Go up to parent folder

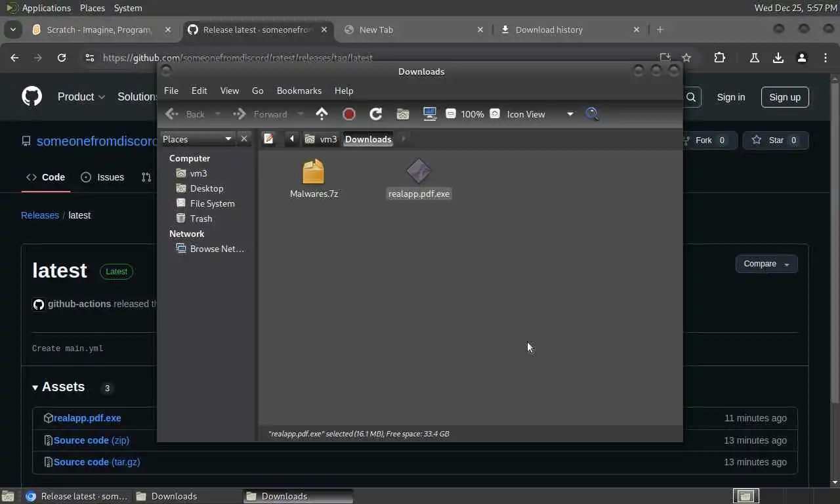(322, 114)
